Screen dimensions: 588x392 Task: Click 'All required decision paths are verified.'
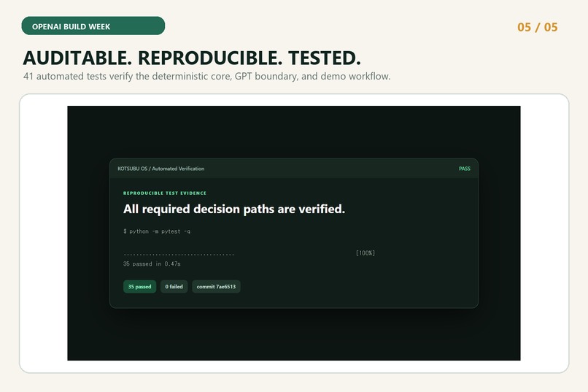tap(234, 209)
